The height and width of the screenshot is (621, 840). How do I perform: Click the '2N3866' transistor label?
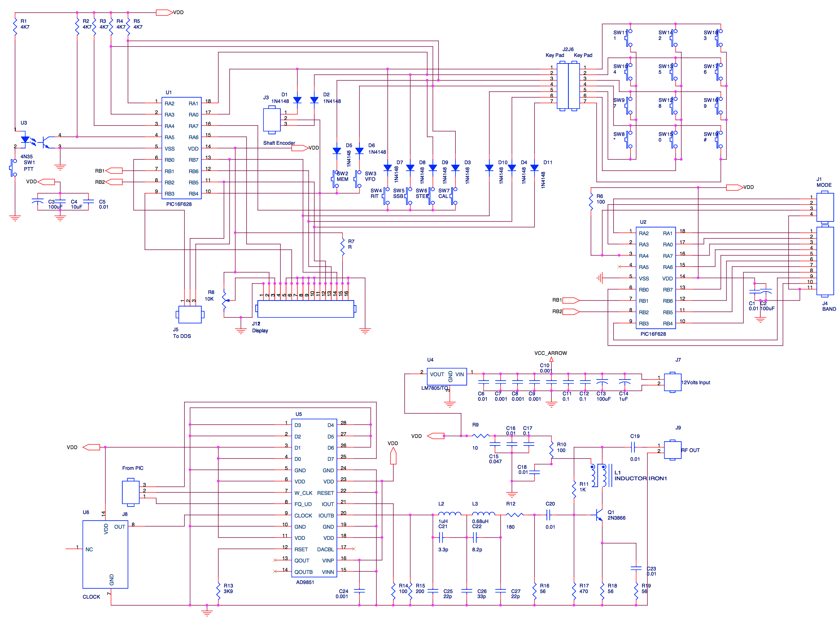[616, 518]
